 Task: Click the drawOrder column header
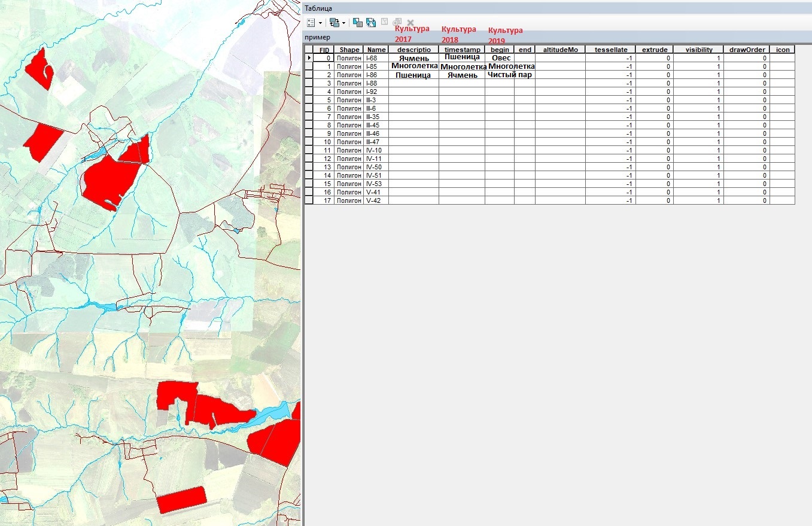coord(746,50)
